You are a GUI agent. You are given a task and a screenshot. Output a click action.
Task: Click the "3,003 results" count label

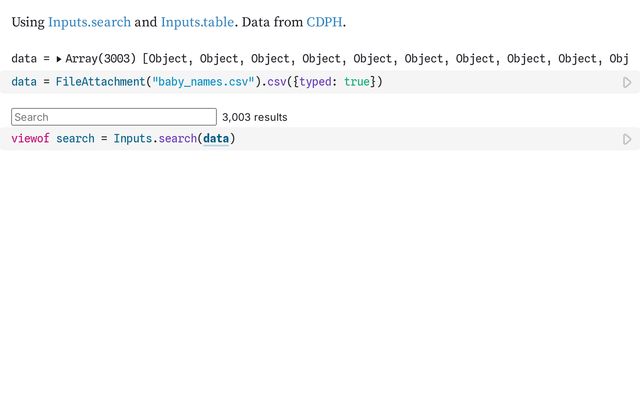tap(254, 117)
